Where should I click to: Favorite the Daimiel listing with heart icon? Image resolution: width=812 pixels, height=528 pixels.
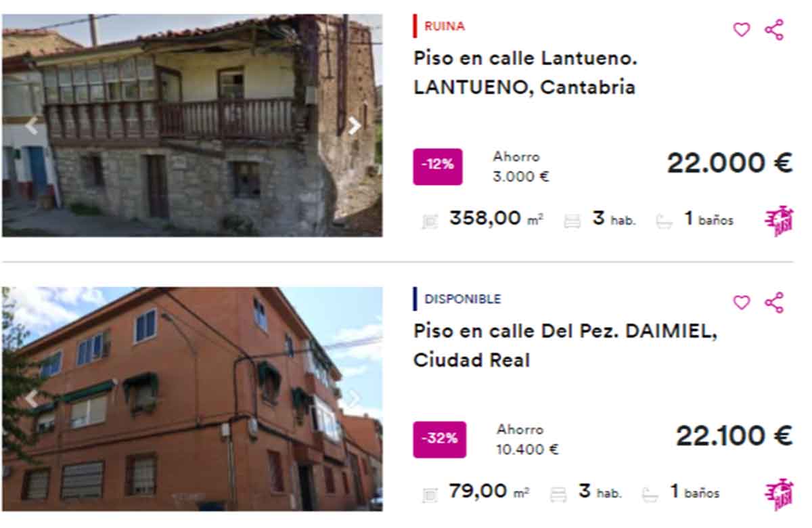tap(742, 303)
